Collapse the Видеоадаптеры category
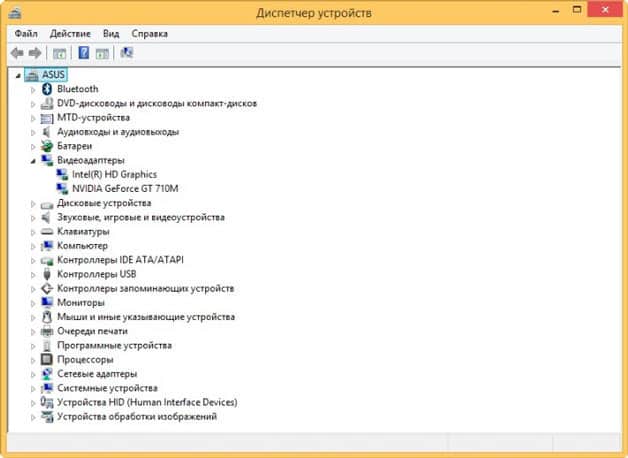The height and width of the screenshot is (458, 628). point(33,160)
